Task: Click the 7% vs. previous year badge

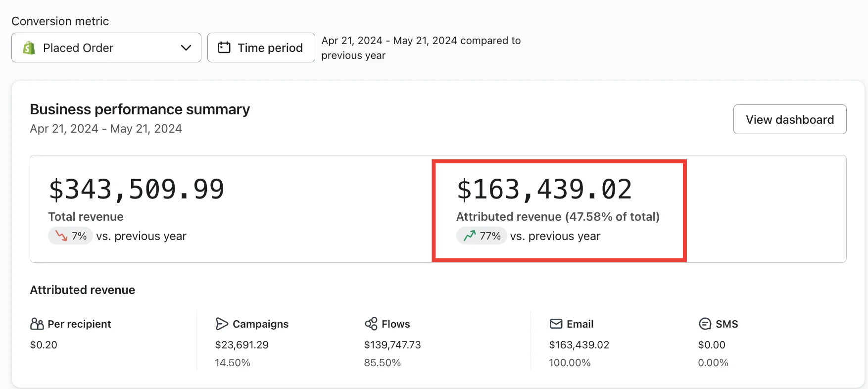Action: pyautogui.click(x=70, y=236)
